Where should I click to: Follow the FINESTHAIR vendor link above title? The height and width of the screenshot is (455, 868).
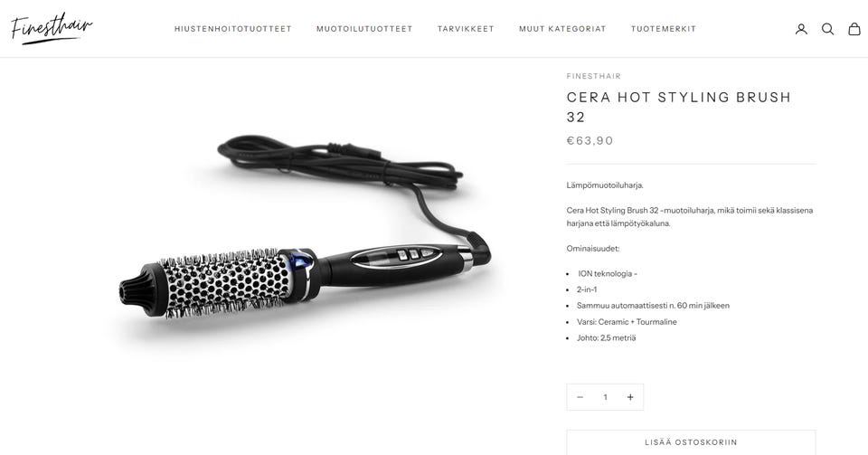(x=593, y=76)
